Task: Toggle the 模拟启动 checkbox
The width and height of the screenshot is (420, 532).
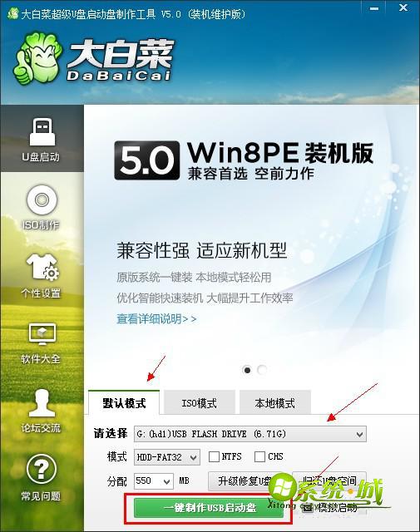Action: pyautogui.click(x=307, y=508)
